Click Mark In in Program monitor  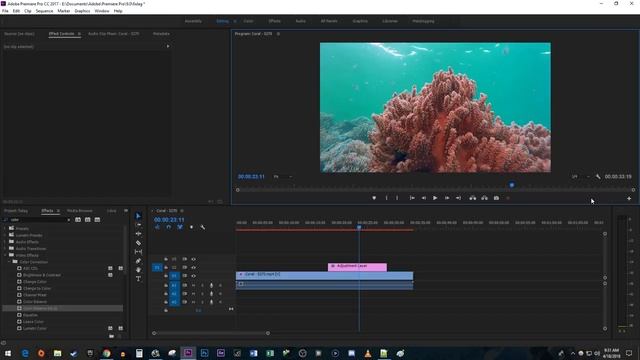pos(387,198)
